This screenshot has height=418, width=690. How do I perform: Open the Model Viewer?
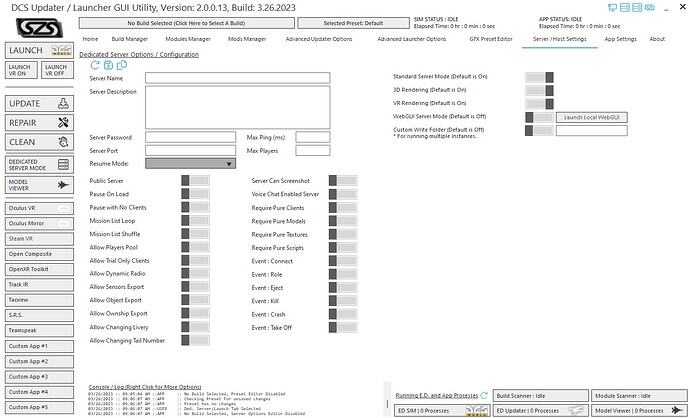tap(39, 185)
